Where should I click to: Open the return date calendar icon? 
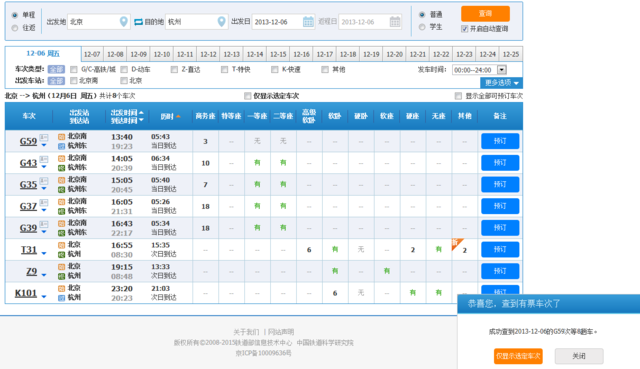tap(395, 22)
